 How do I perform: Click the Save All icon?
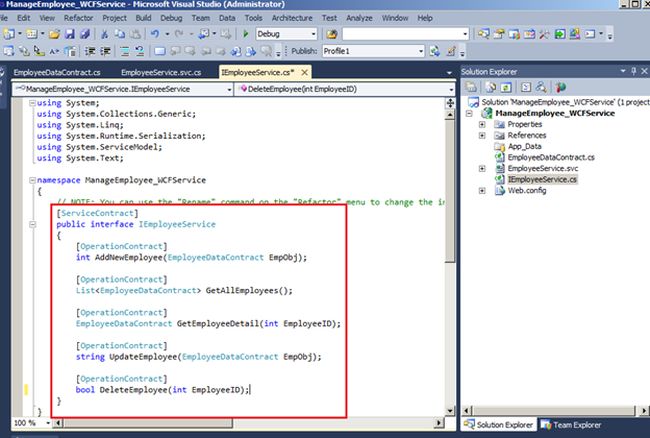tap(85, 34)
